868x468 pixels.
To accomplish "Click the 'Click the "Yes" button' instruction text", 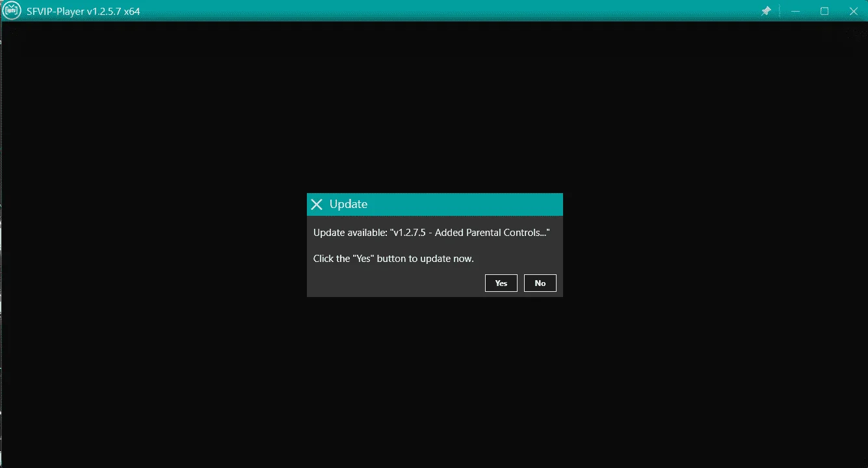I will (x=393, y=258).
